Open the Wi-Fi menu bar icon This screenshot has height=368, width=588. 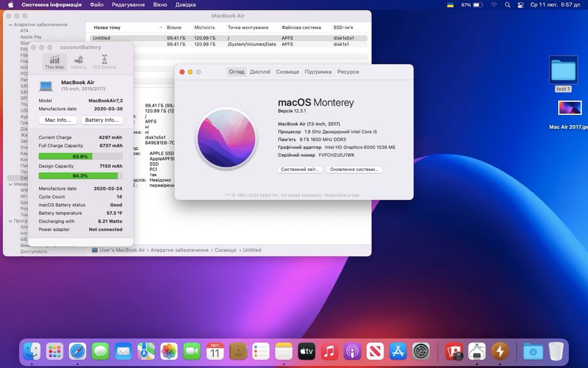click(494, 5)
